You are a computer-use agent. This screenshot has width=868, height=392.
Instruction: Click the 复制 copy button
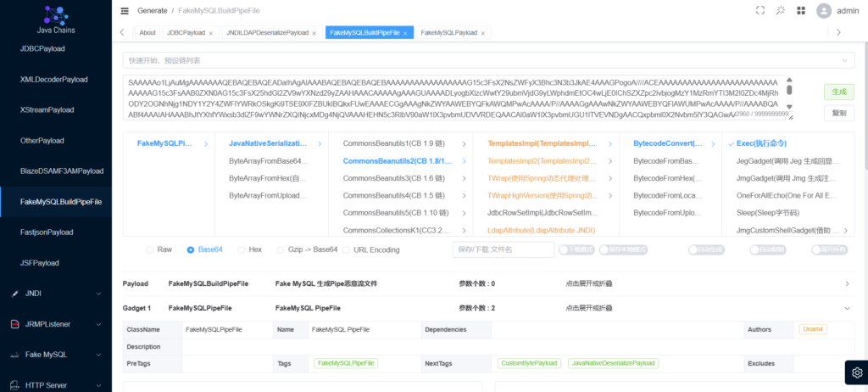tap(837, 113)
